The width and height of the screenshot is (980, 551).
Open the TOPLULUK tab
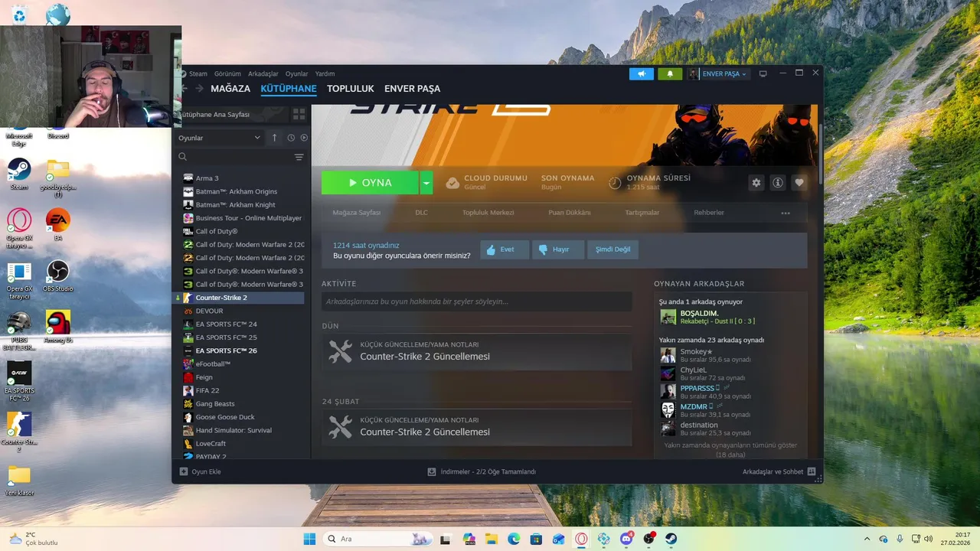coord(351,89)
